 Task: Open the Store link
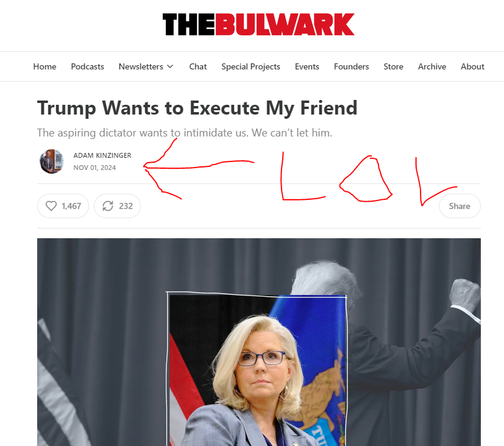[x=393, y=66]
